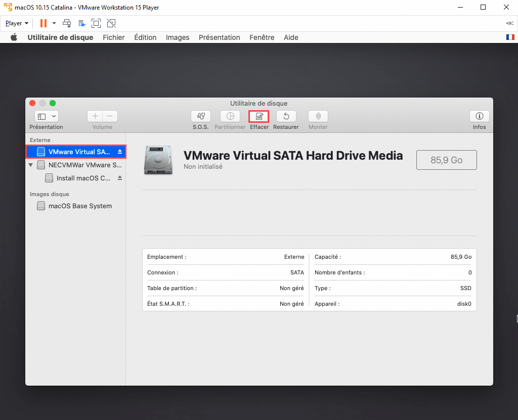Click the VMware Player pause icon
The width and height of the screenshot is (518, 420).
pyautogui.click(x=44, y=23)
